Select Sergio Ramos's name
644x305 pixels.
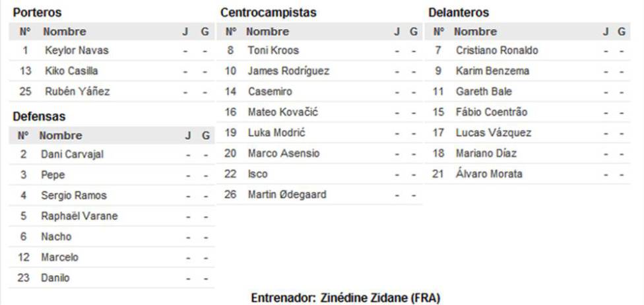click(73, 195)
